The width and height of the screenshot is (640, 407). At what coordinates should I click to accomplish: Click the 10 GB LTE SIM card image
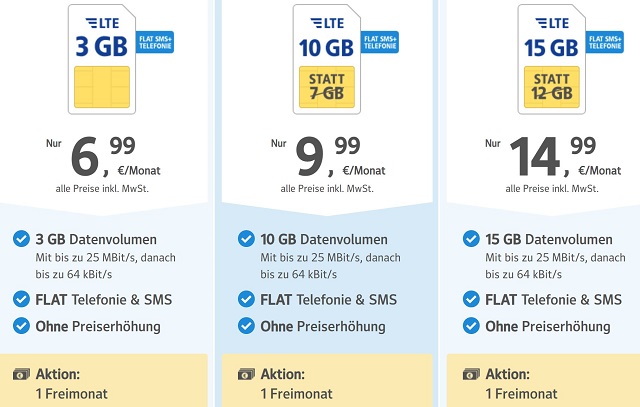point(326,58)
